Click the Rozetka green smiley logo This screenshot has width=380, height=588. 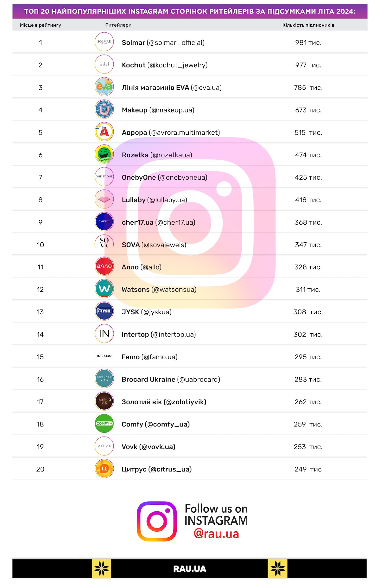click(104, 154)
